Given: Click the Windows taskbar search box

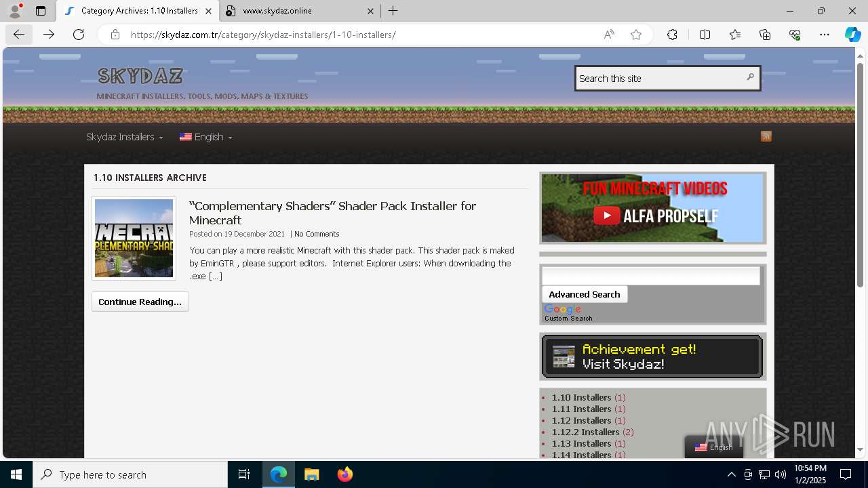Looking at the screenshot, I should click(x=130, y=474).
